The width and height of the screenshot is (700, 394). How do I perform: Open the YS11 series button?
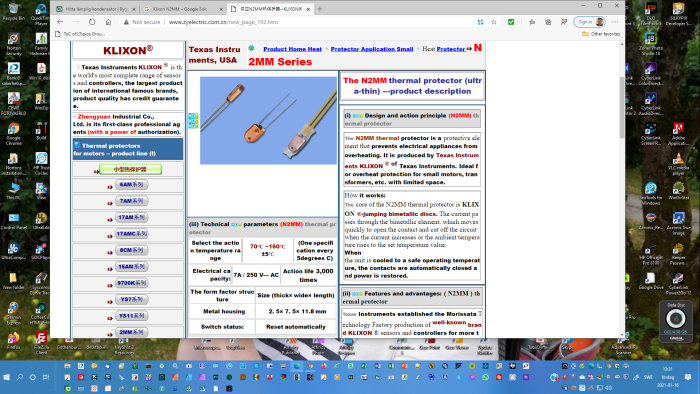131,316
